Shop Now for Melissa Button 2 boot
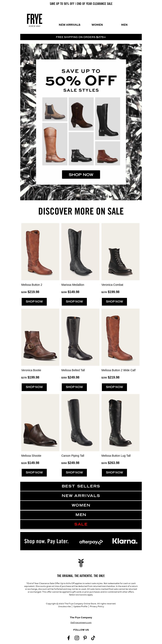The image size is (162, 644). [x=34, y=302]
